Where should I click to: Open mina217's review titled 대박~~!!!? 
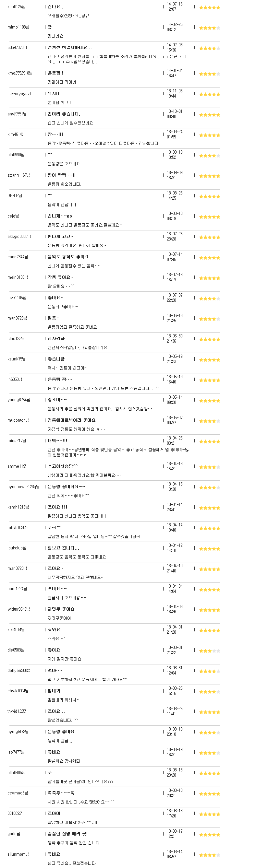coord(57,440)
